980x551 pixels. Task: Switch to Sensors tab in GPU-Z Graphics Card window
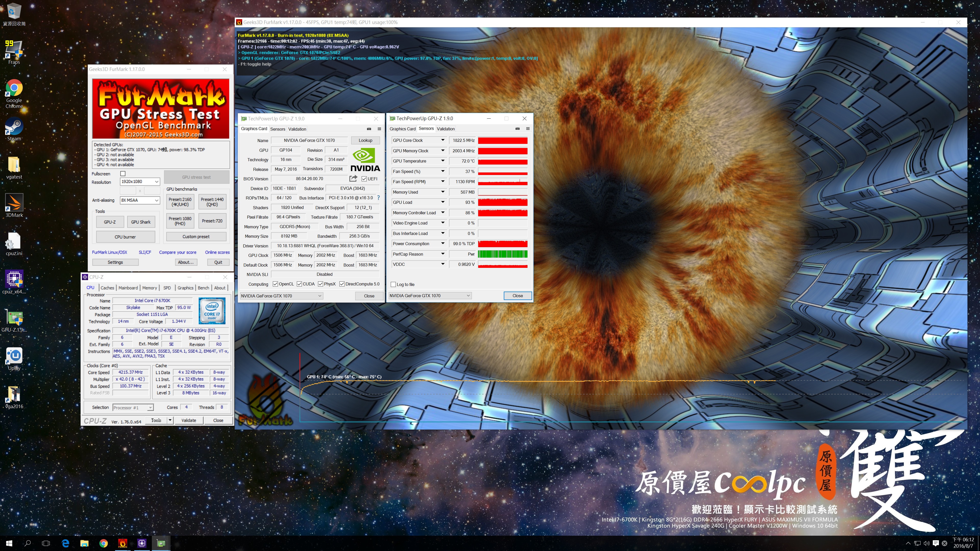pyautogui.click(x=278, y=129)
